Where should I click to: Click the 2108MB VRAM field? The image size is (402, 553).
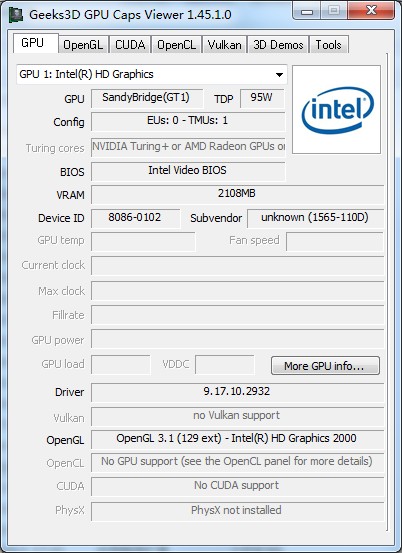click(x=237, y=194)
